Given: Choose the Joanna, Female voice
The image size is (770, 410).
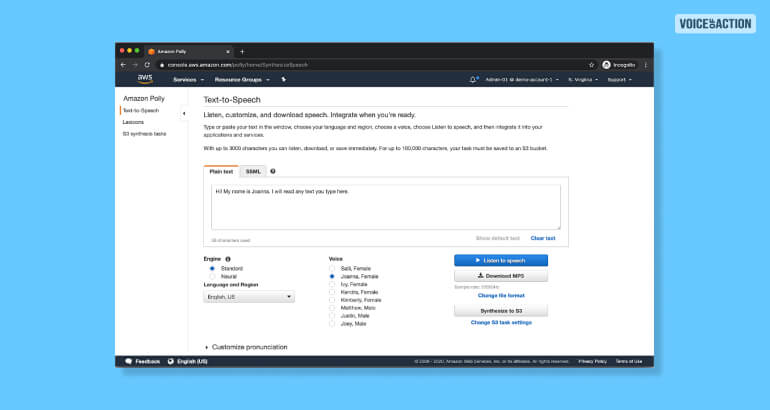Looking at the screenshot, I should pos(332,276).
